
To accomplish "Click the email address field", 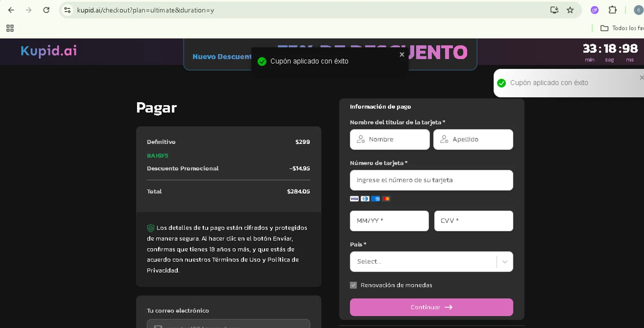I will click(x=228, y=324).
